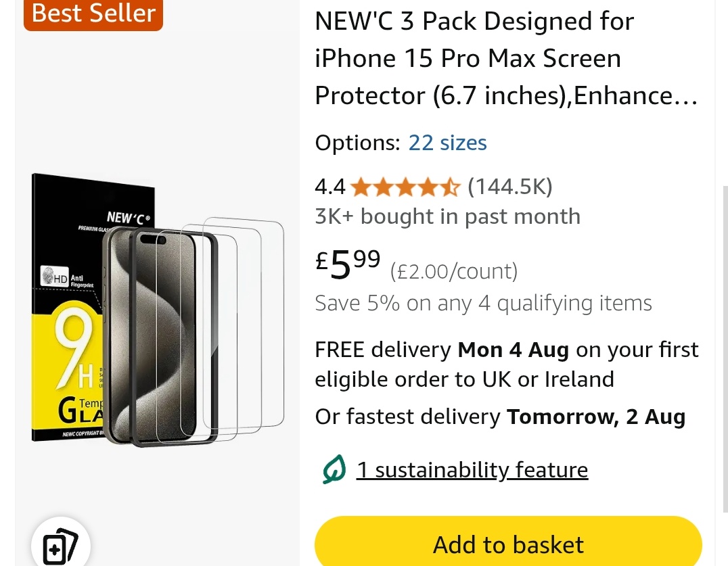Click the Save 5% on 4 items offer

[483, 304]
